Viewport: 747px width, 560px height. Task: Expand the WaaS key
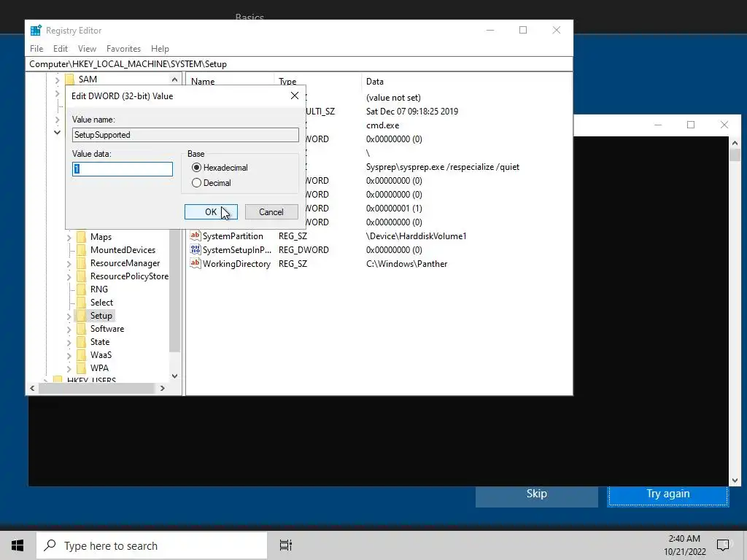[x=69, y=355]
